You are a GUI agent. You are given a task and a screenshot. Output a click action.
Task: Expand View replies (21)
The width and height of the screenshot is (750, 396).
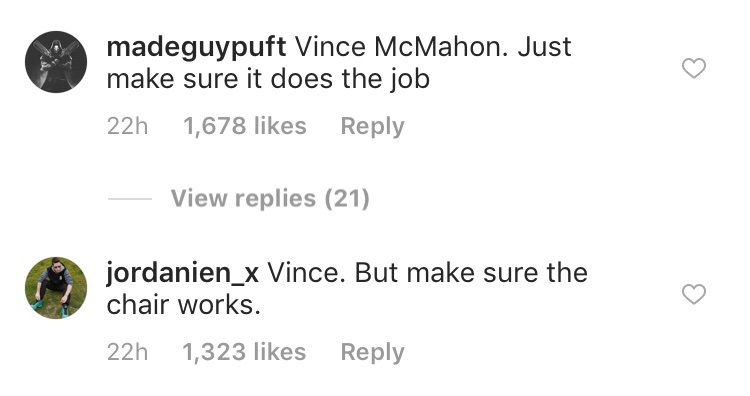click(270, 198)
